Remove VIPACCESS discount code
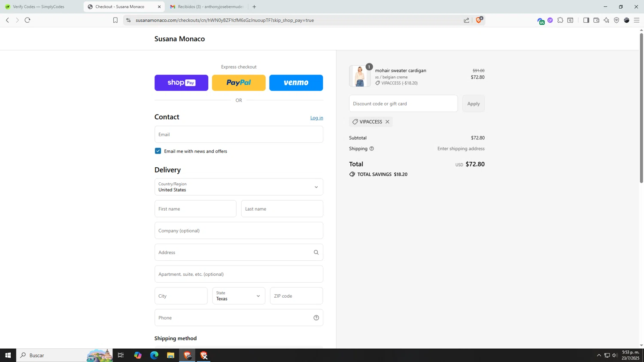Screen dimensions: 644x362 click(x=387, y=122)
